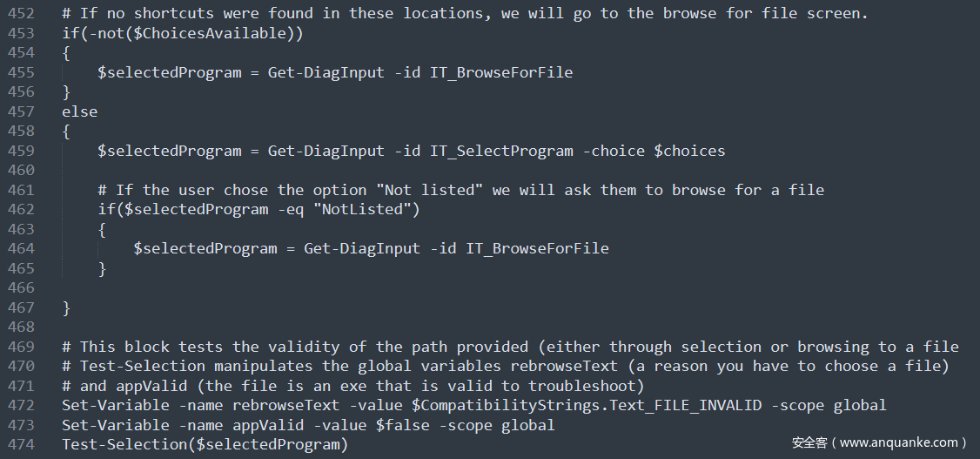Click the IT_SelectProgram identifier
The height and width of the screenshot is (459, 980).
tap(501, 151)
